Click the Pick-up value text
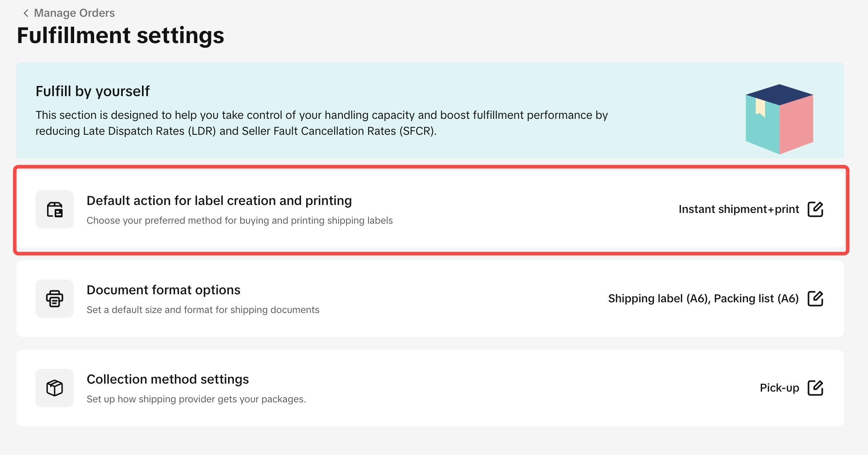 pos(779,388)
